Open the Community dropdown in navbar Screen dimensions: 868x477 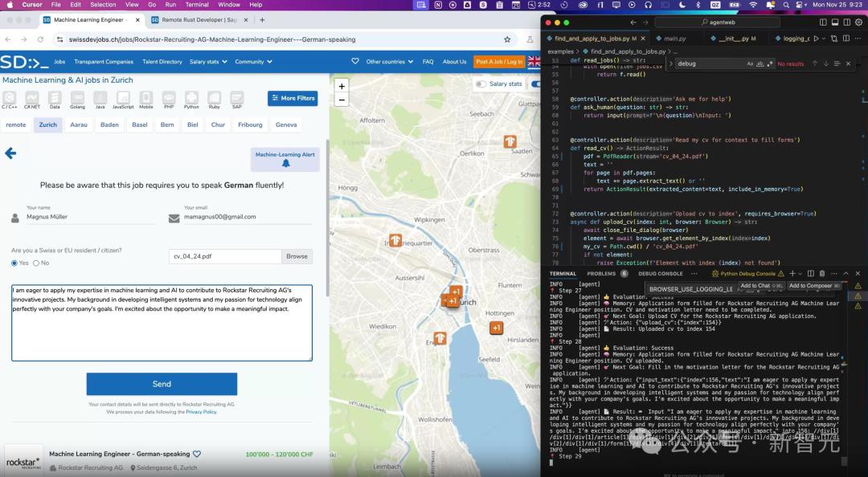[x=252, y=61]
